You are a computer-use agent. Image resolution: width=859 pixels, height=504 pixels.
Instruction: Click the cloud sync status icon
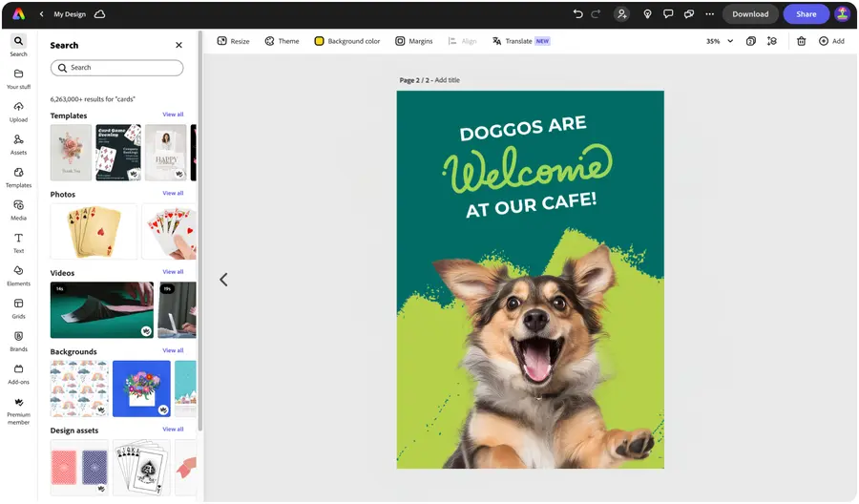click(100, 14)
